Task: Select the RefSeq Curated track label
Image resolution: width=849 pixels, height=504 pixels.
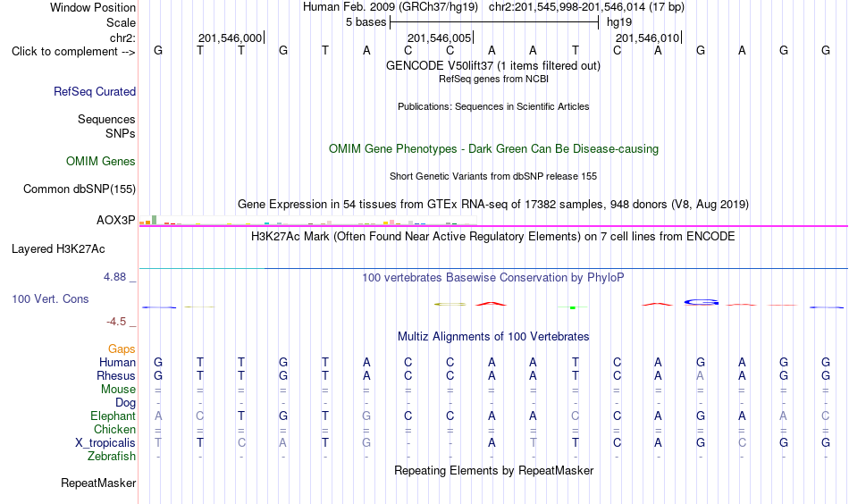Action: 95,91
